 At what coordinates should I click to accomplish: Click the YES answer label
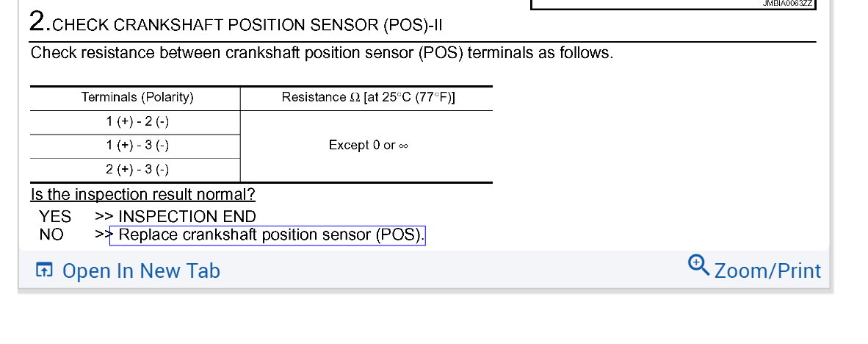[55, 217]
